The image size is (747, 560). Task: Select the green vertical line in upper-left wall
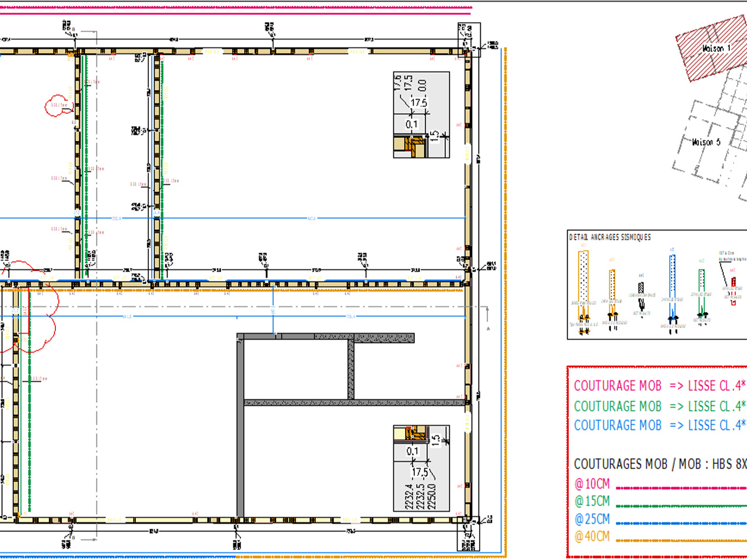[x=86, y=163]
